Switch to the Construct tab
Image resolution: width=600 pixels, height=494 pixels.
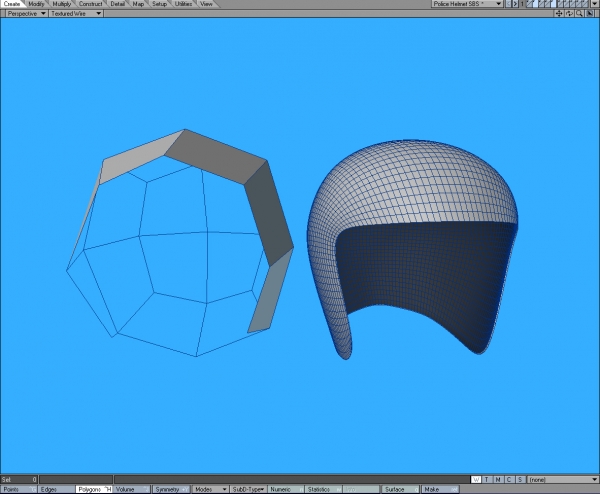pos(91,4)
